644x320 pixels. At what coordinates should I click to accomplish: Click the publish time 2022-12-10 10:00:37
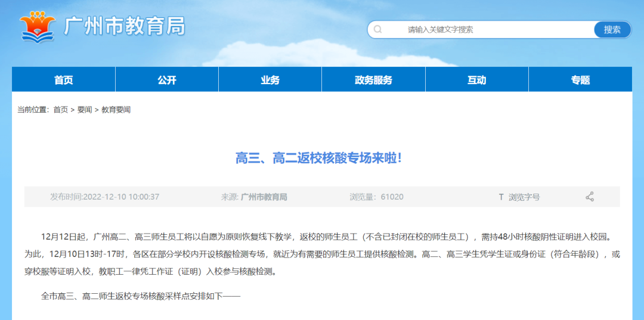coord(121,197)
